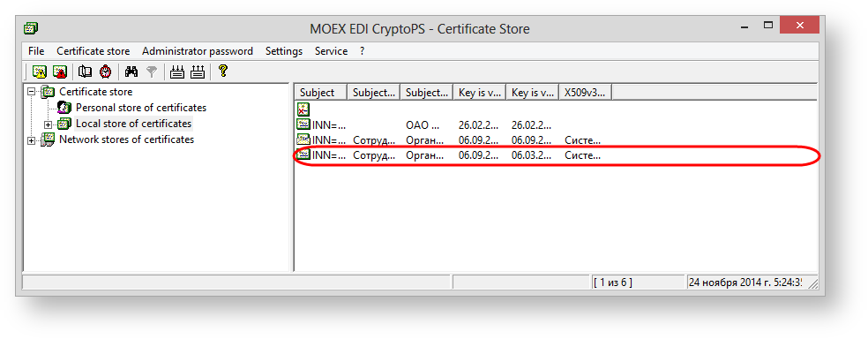Click the binoculars search icon
The image size is (868, 339).
tap(131, 72)
